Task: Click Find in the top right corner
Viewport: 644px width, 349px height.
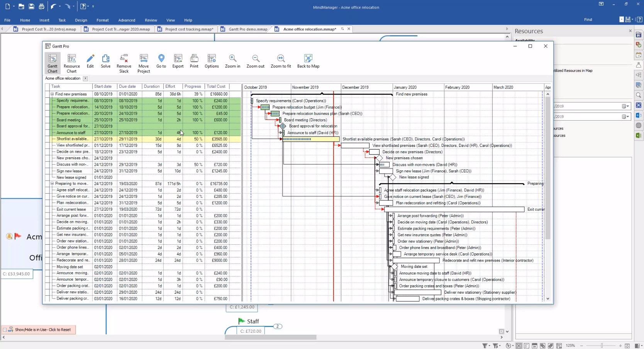Action: [588, 19]
